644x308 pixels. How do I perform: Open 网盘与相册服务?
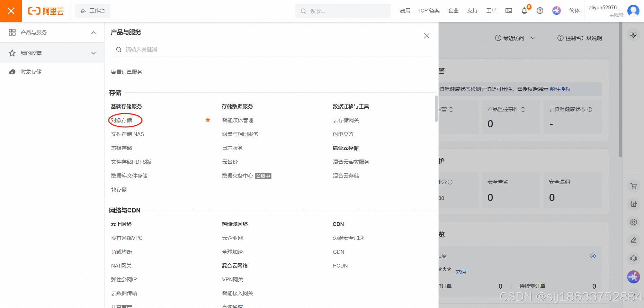coord(240,134)
